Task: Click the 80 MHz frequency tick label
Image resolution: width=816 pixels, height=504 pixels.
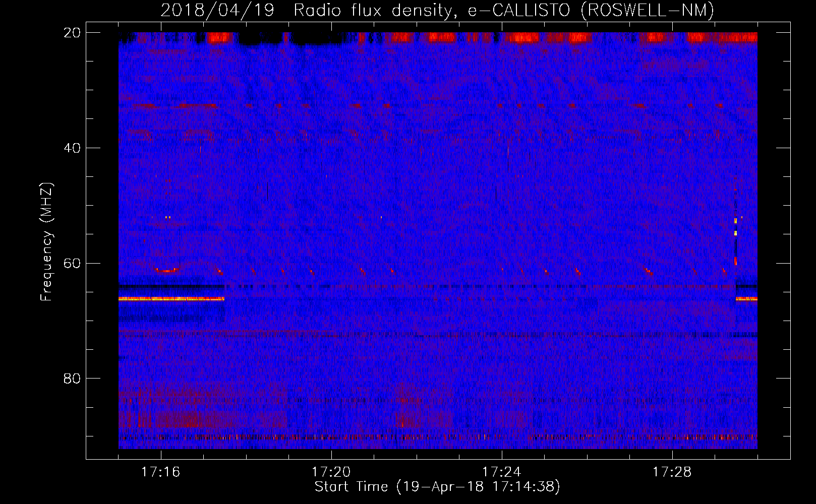Action: [x=72, y=378]
